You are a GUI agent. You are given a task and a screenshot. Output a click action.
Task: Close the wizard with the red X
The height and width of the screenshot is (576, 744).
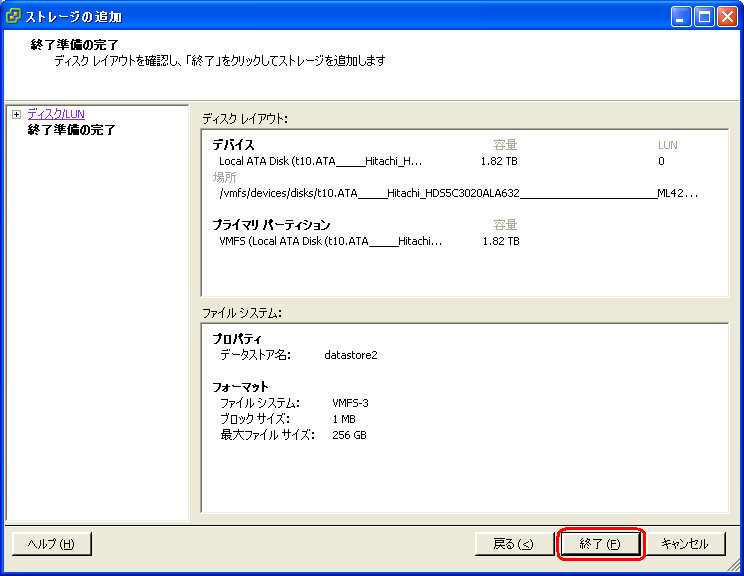coord(726,16)
